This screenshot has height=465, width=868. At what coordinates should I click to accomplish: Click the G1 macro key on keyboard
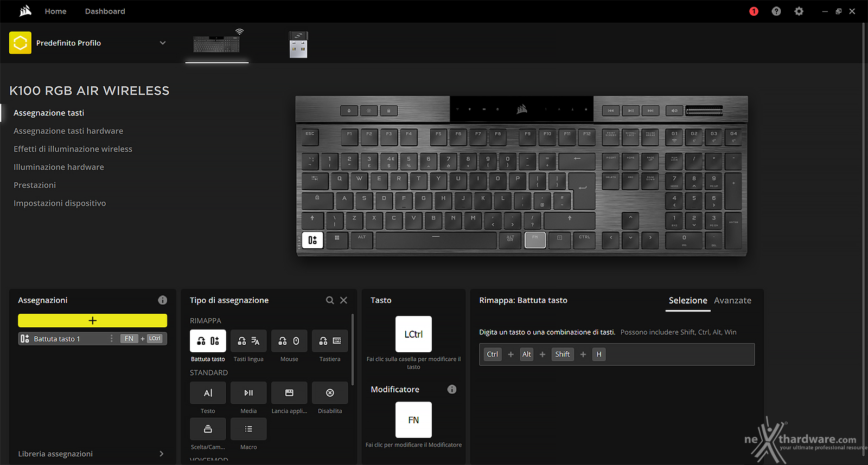[674, 137]
